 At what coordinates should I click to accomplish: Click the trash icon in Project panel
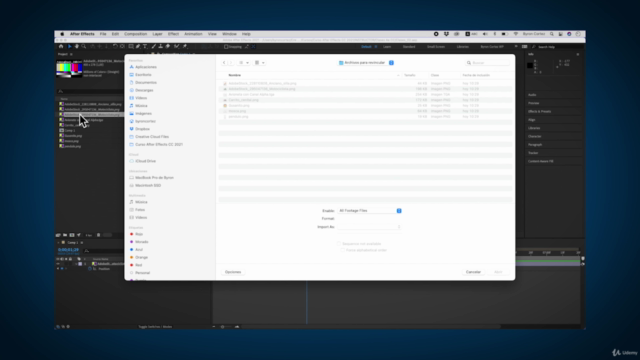point(98,235)
